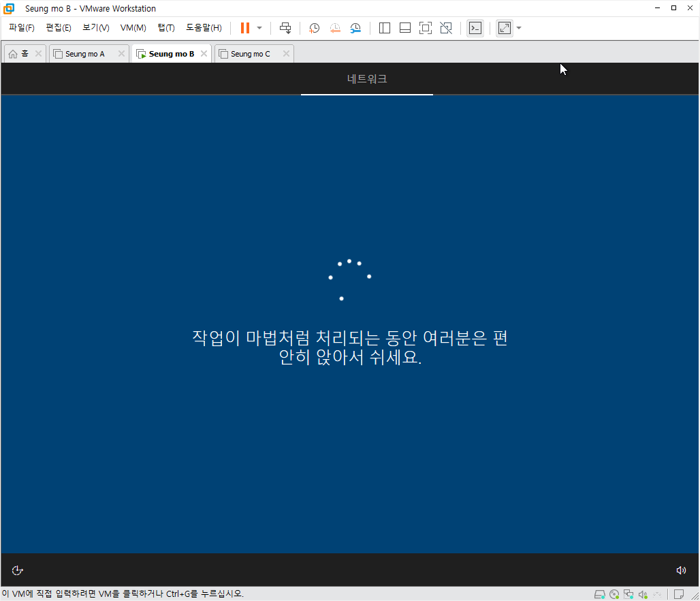
Task: Switch to the Seung mo C tab
Action: (x=250, y=54)
